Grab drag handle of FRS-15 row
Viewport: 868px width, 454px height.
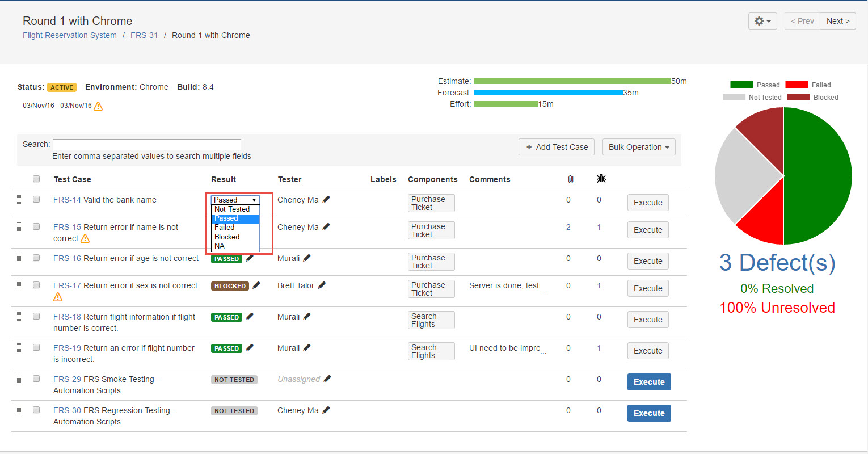pos(19,226)
